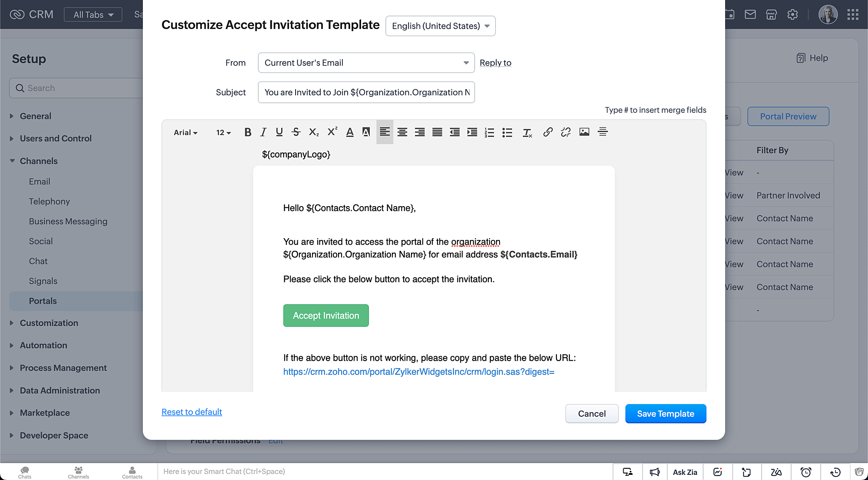Click the insert link icon
Viewport: 868px width, 480px height.
coord(548,132)
